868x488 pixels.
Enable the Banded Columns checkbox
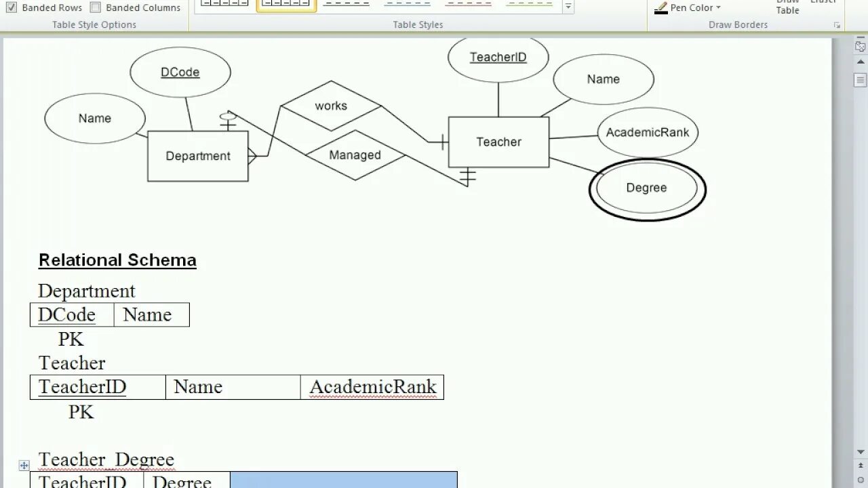coord(96,7)
